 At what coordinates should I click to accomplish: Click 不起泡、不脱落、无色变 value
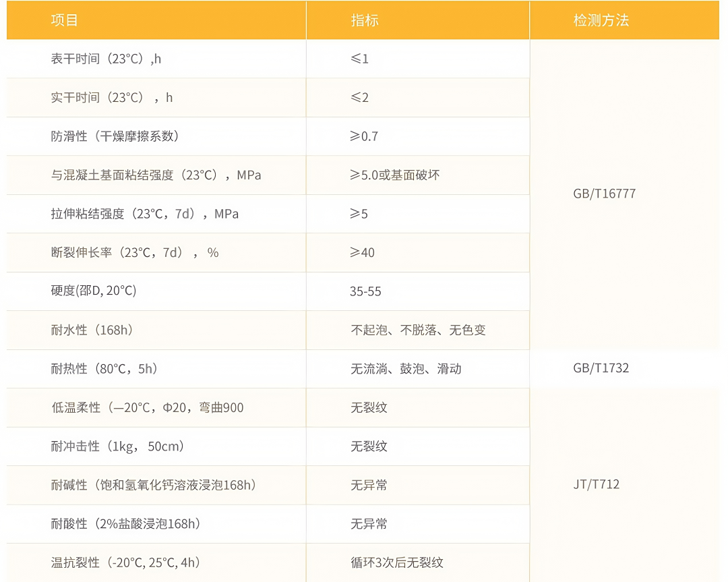(418, 330)
